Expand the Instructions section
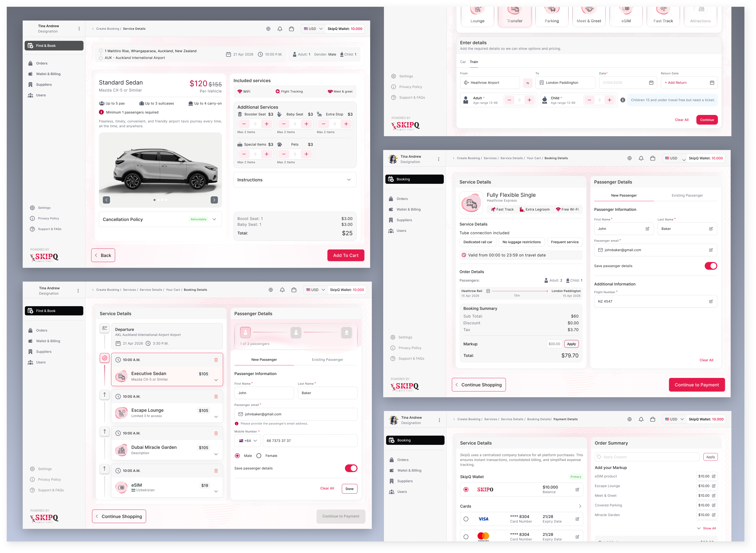Viewport: 756px width, 553px height. coord(295,180)
